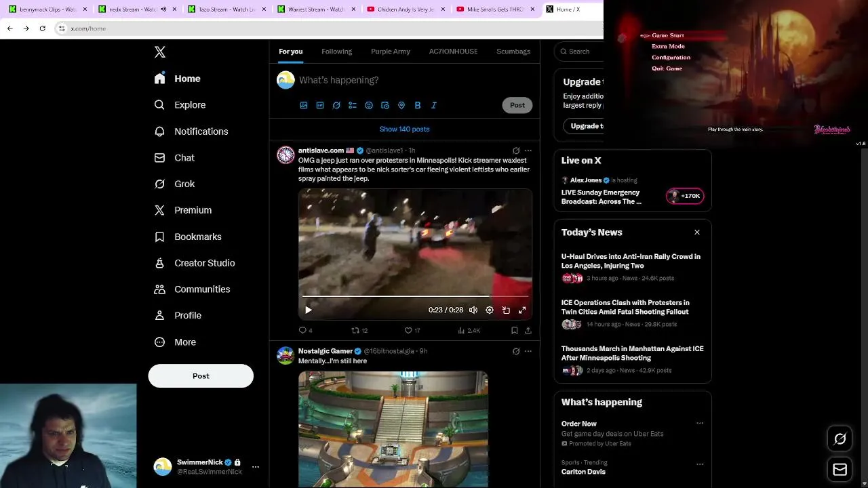Mute the jeep video volume
This screenshot has width=868, height=488.
point(473,310)
